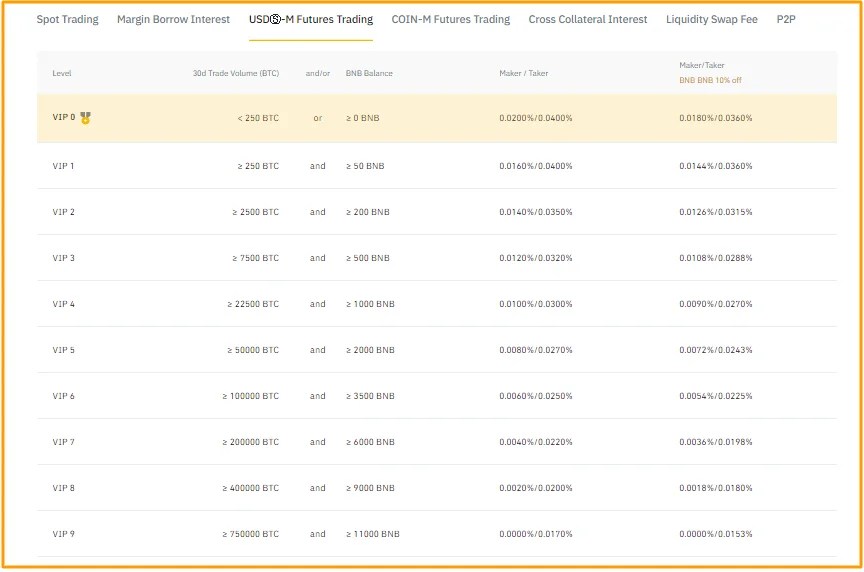Image resolution: width=864 pixels, height=572 pixels.
Task: Select the VIP 8 level label
Action: point(63,488)
